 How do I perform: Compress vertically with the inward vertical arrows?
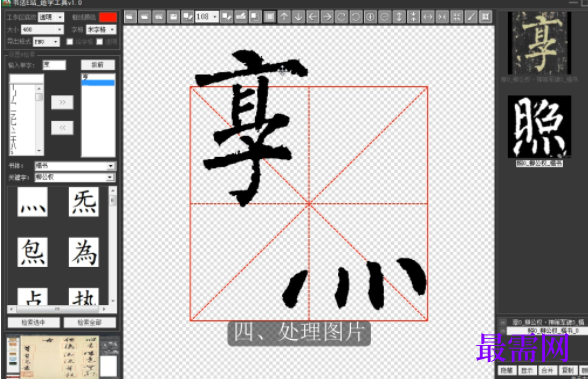coord(413,16)
